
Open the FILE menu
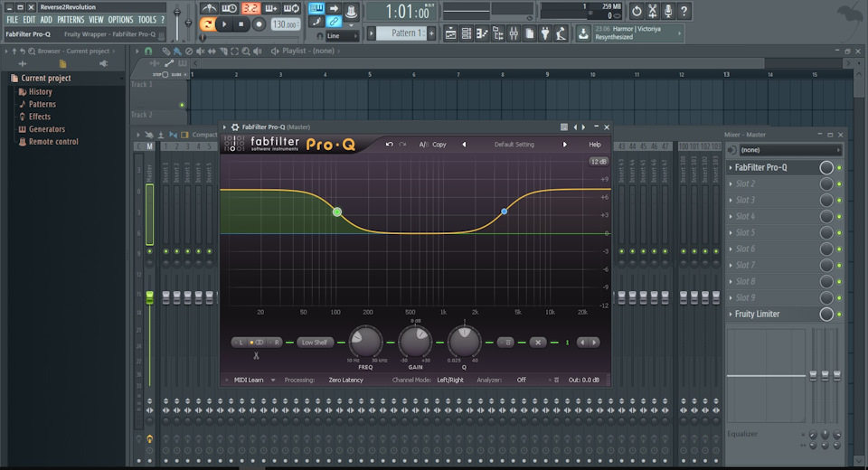pyautogui.click(x=12, y=19)
